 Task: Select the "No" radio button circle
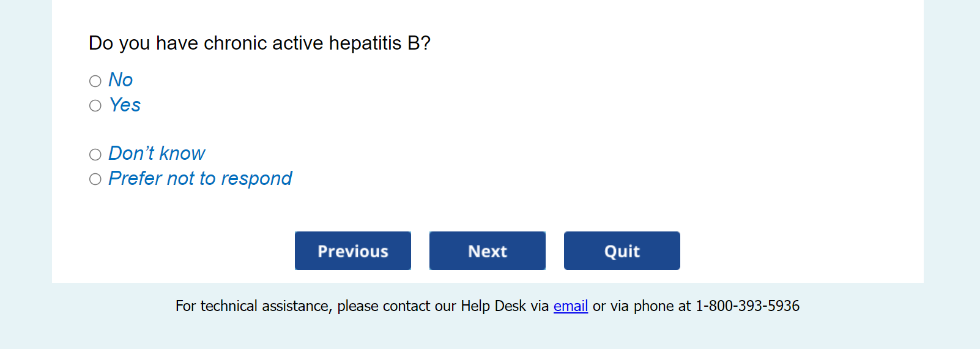coord(95,81)
